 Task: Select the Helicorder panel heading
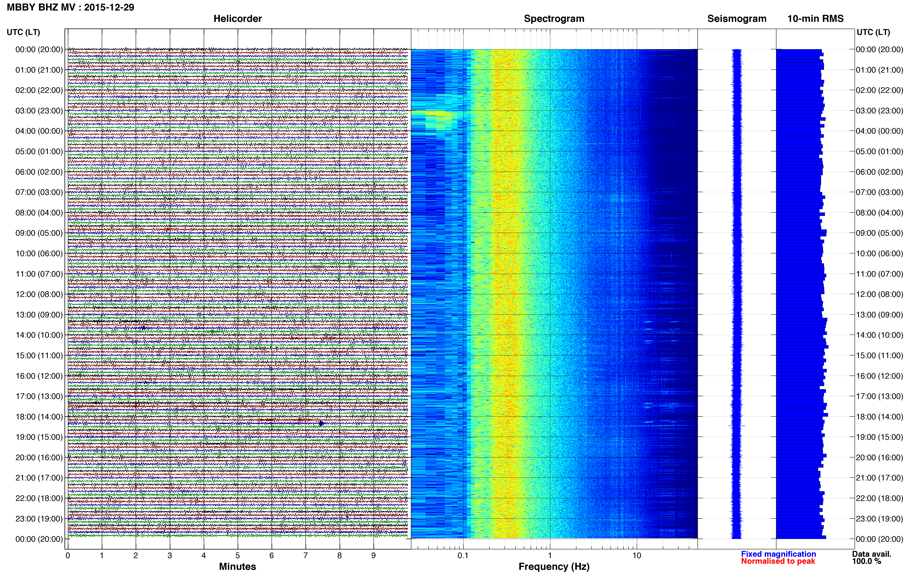point(238,19)
